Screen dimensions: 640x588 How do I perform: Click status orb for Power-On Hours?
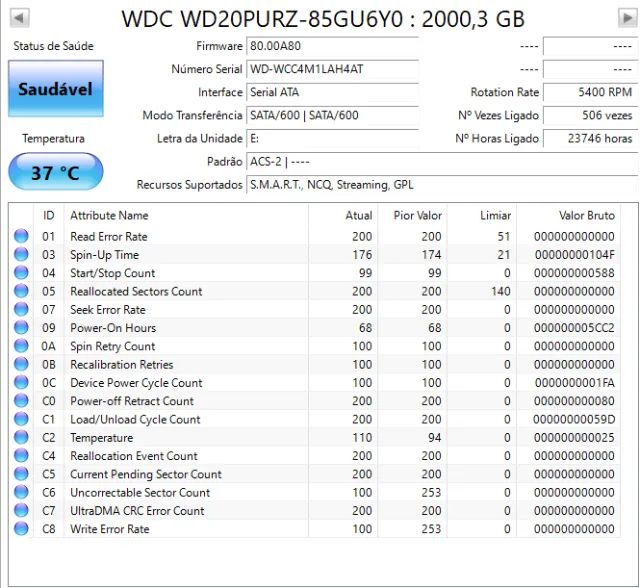[x=21, y=328]
